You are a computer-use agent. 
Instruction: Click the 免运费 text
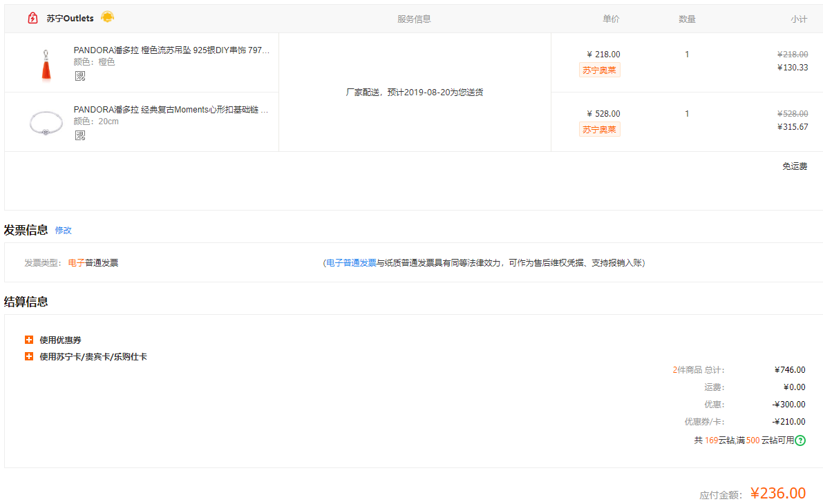[795, 166]
